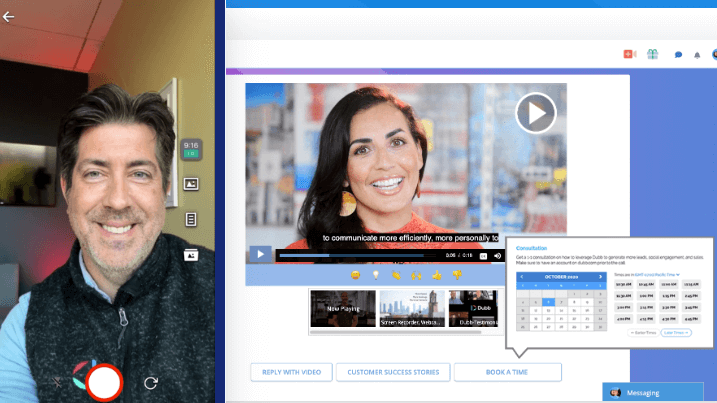
Task: Open the gift icon in the header
Action: point(653,54)
